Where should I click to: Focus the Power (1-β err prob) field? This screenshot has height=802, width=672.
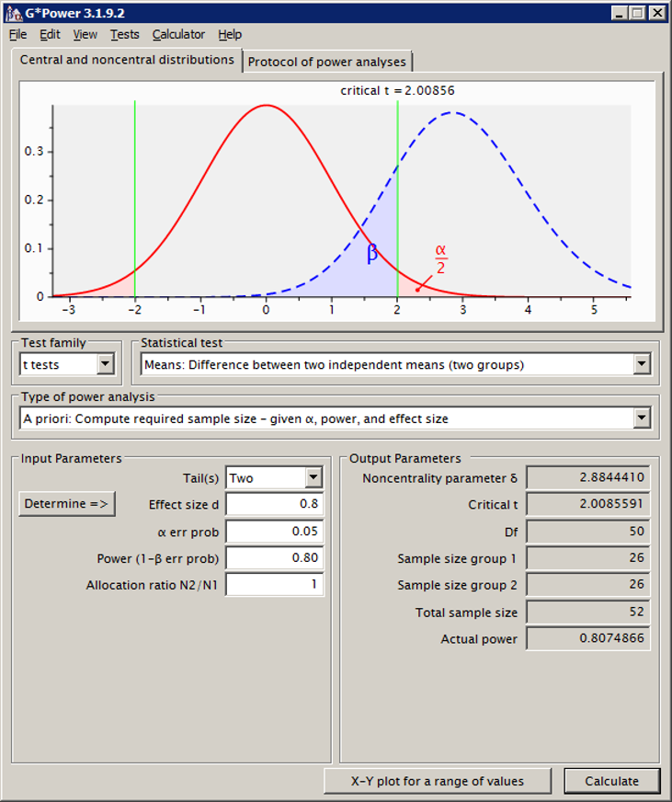pos(274,557)
